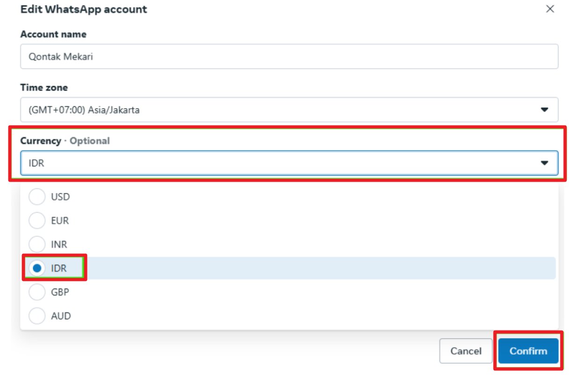Screen dimensions: 588x376
Task: Click the Currency combo box showing IDR
Action: (x=281, y=163)
